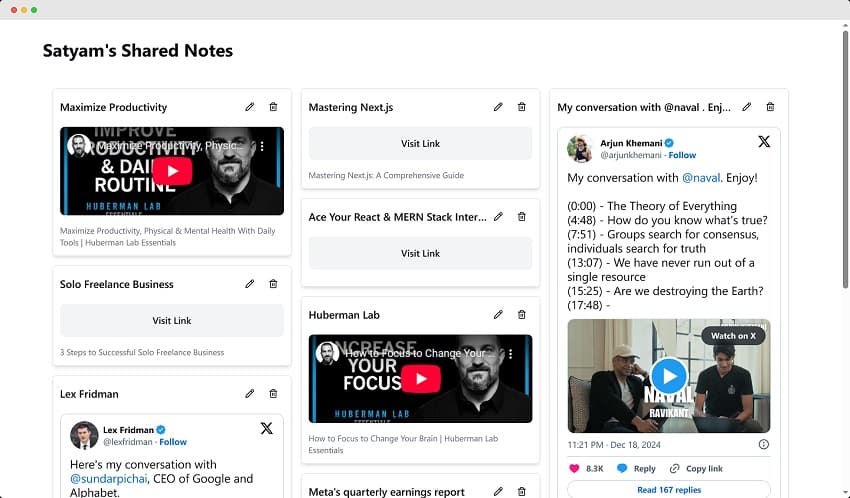
Task: Open X logo in Lex Fridman tweet
Action: (x=266, y=429)
